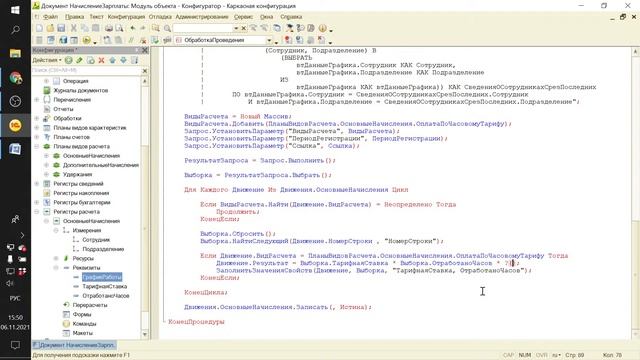
Task: Click the Open file toolbar icon
Action: 50,28
